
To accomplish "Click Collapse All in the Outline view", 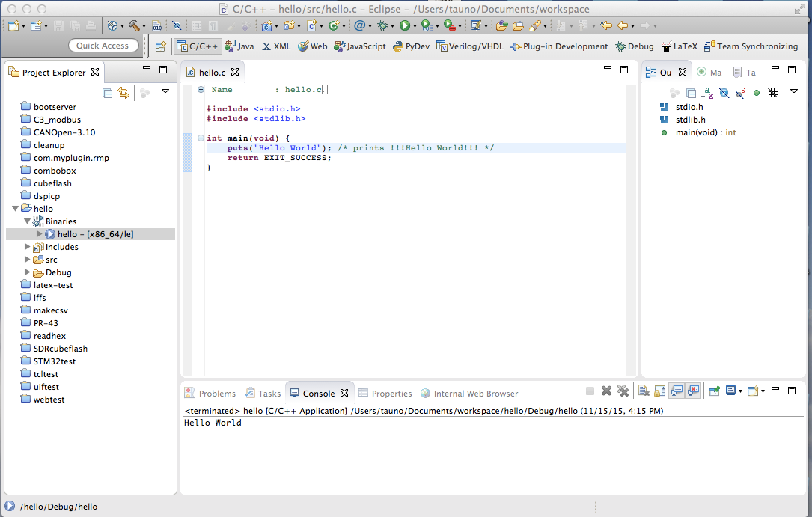I will 691,93.
